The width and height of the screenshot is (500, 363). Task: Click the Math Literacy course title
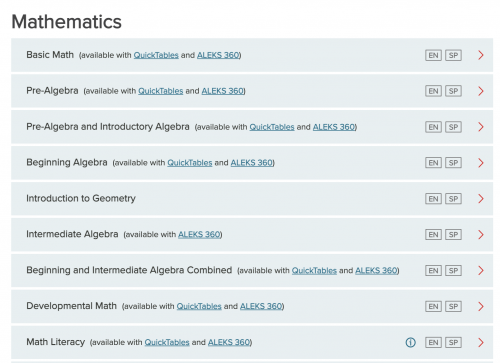56,342
